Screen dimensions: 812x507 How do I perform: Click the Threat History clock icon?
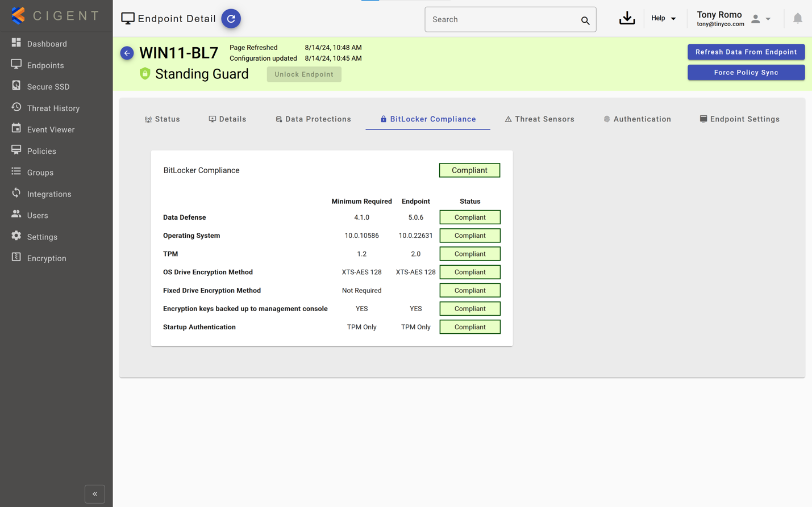(16, 107)
